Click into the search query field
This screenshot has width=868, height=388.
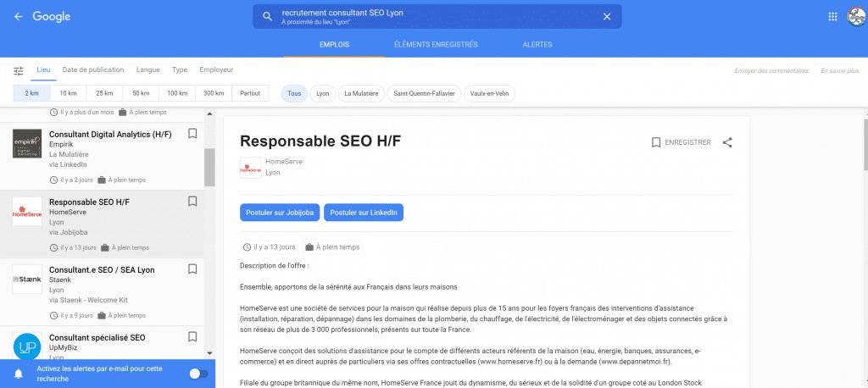click(x=437, y=17)
